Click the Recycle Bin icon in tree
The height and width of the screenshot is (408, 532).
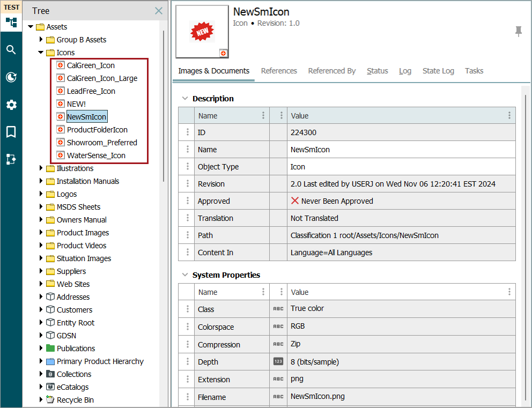point(50,400)
